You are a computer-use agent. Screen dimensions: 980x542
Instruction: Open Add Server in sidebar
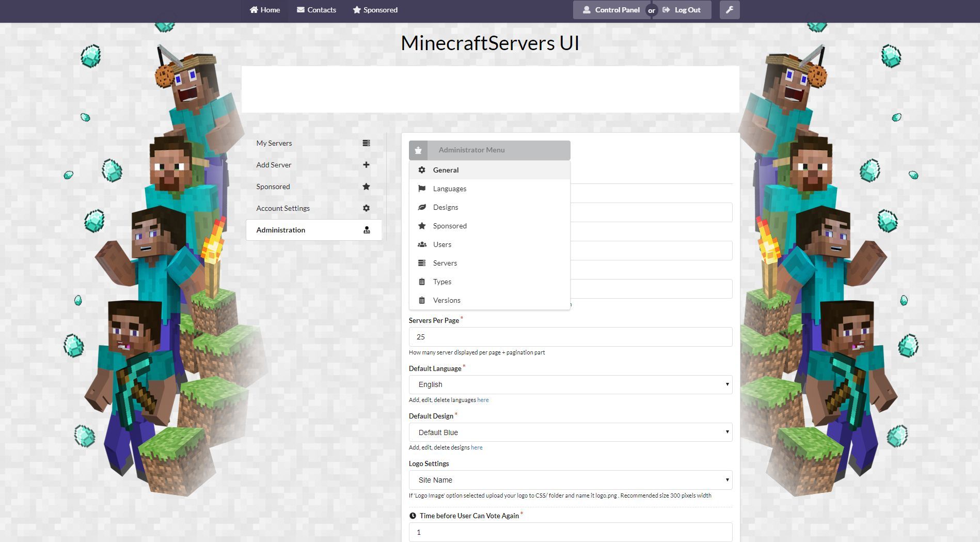[314, 165]
